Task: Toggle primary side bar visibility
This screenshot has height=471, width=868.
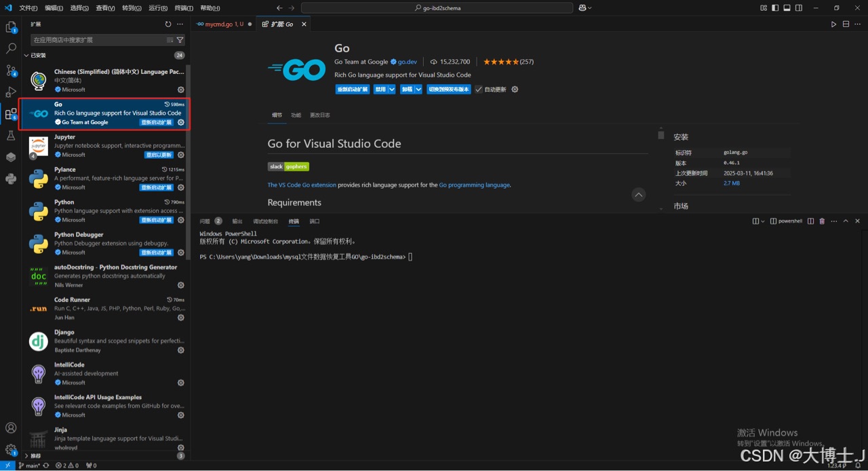Action: [x=775, y=7]
